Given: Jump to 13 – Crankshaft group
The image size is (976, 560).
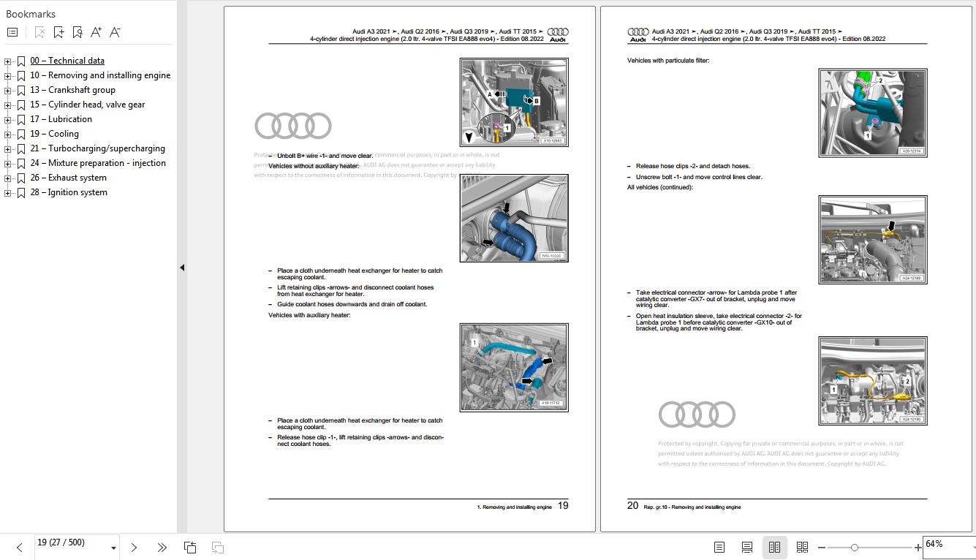Looking at the screenshot, I should [x=72, y=90].
